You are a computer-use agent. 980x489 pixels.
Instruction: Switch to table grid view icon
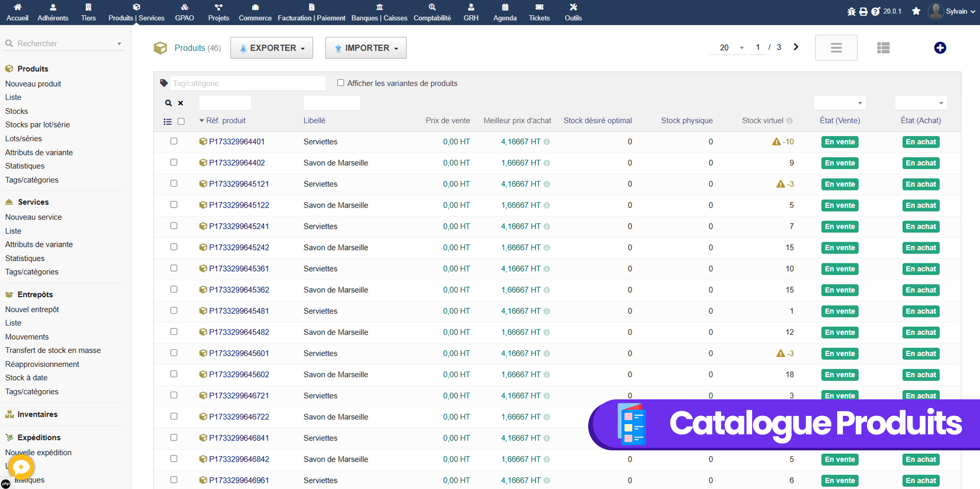click(883, 48)
